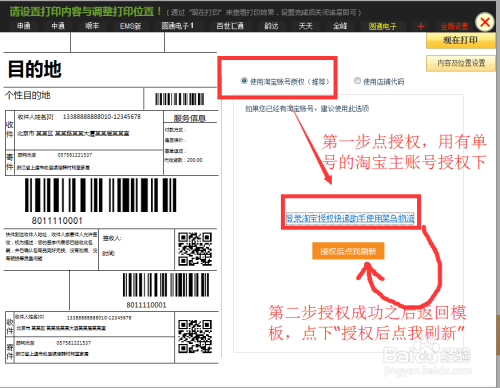The image size is (500, 388).
Task: Click the 200.00 collection amount value
Action: [x=195, y=160]
